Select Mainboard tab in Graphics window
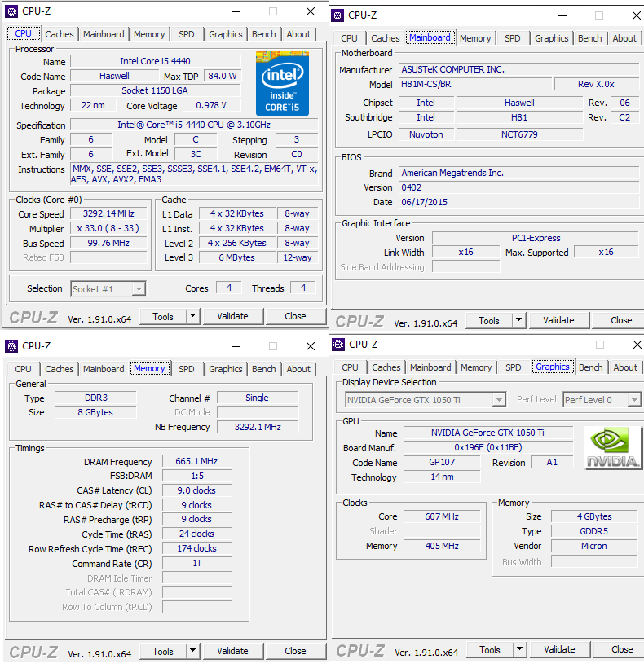Image resolution: width=644 pixels, height=668 pixels. pos(430,367)
